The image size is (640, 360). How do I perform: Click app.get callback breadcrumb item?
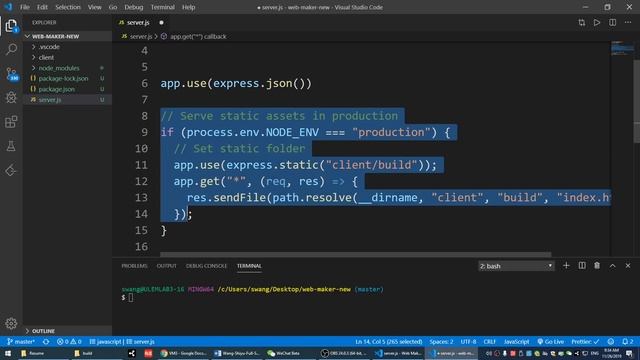tap(198, 36)
